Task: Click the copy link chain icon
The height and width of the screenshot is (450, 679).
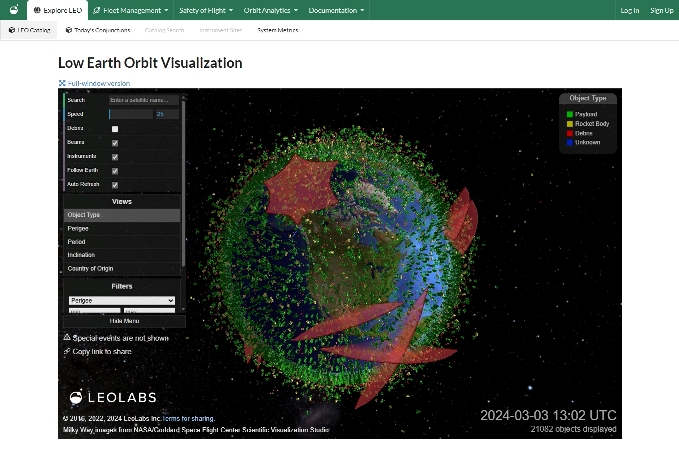Action: 67,352
